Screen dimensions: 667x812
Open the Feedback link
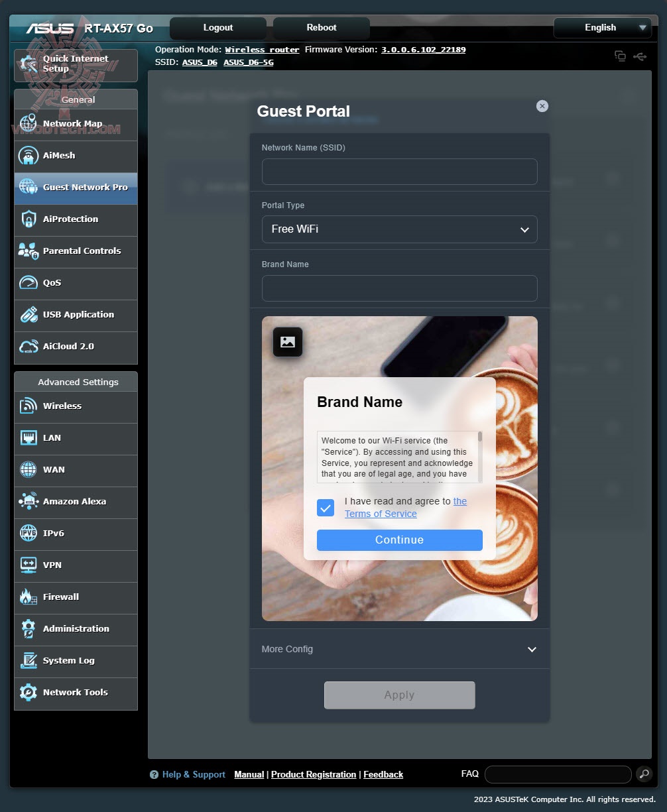tap(383, 774)
